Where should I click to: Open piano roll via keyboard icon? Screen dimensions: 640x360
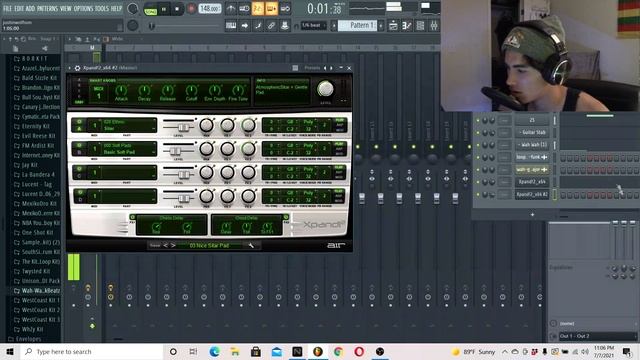(231, 26)
